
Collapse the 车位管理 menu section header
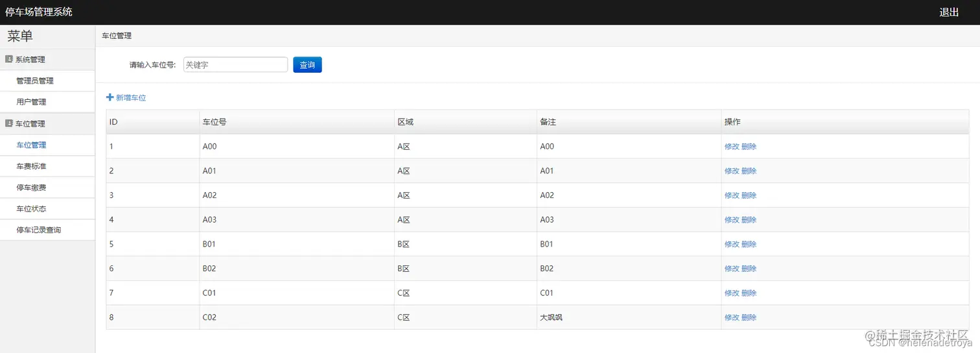click(47, 124)
